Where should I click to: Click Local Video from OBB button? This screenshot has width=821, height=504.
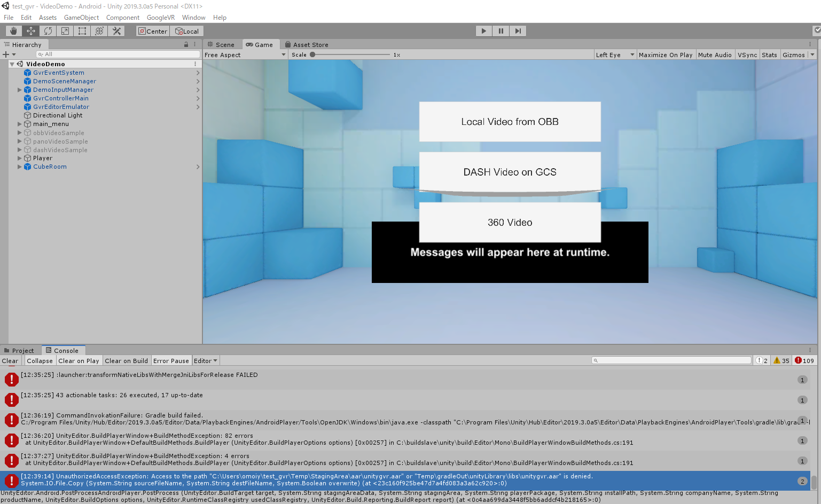click(510, 122)
